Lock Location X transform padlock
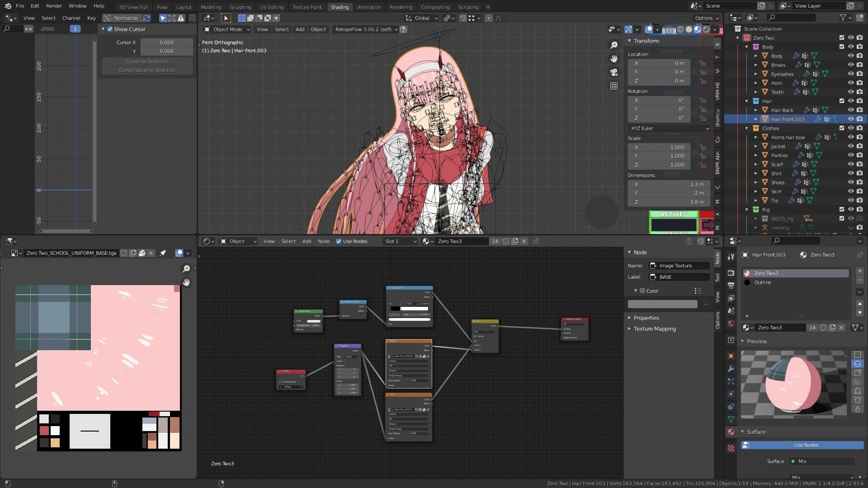 point(703,63)
